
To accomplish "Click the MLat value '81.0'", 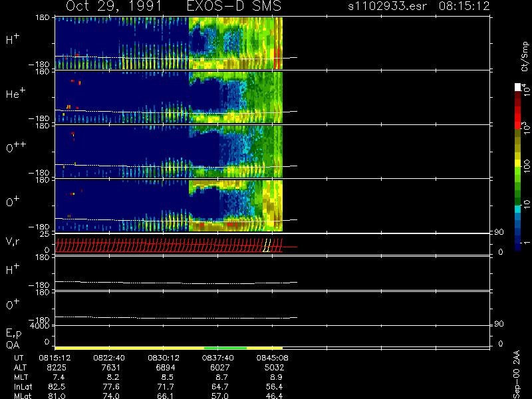I will [x=57, y=396].
